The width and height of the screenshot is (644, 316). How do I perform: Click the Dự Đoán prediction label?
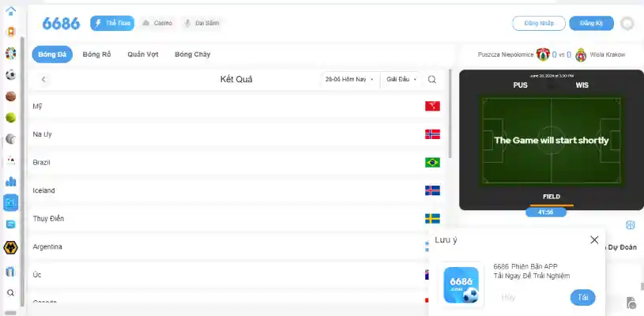[623, 247]
